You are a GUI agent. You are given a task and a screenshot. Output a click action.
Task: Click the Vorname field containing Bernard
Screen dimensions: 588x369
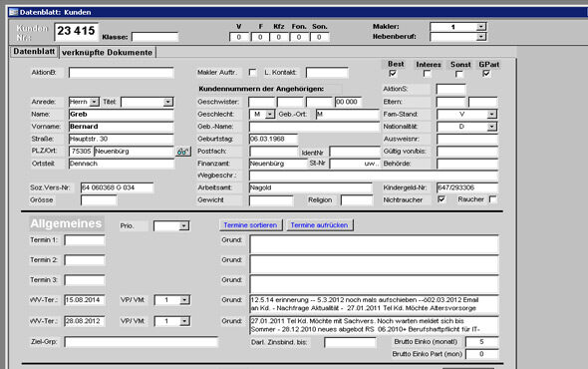[x=122, y=127]
